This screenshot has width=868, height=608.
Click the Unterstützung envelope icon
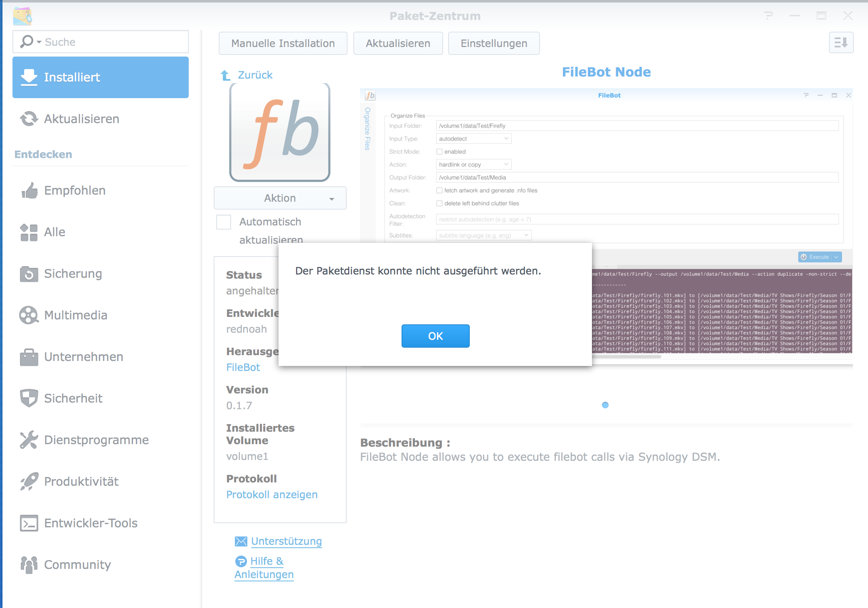pyautogui.click(x=241, y=541)
